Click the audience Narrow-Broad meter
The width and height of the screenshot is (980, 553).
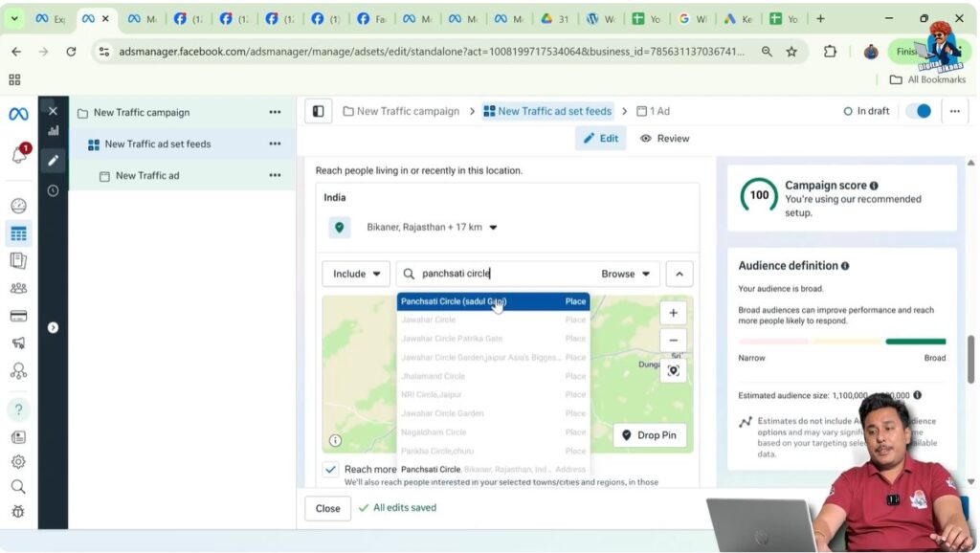842,342
